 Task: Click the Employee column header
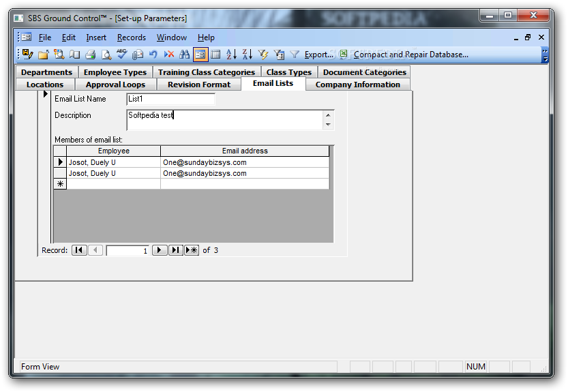pyautogui.click(x=114, y=151)
